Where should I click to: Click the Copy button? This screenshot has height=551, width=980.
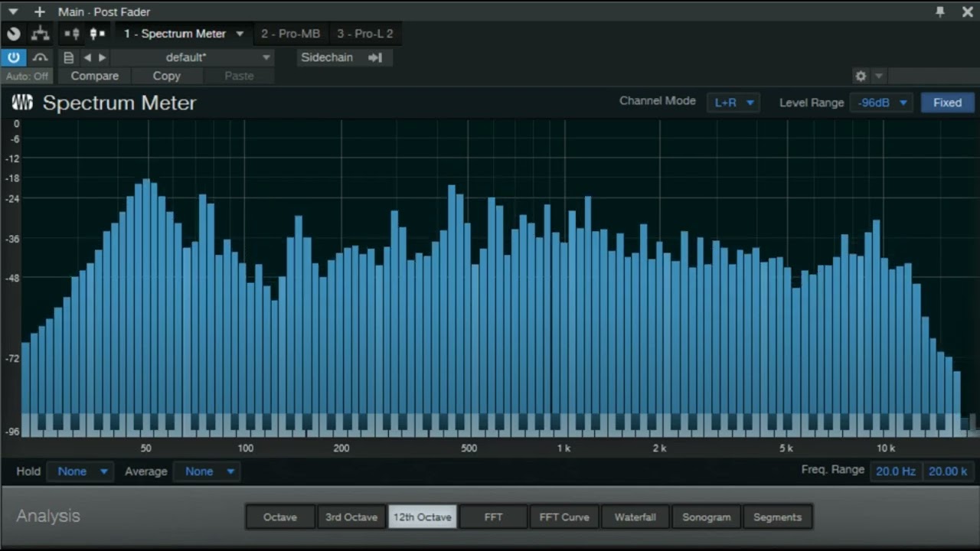tap(166, 76)
